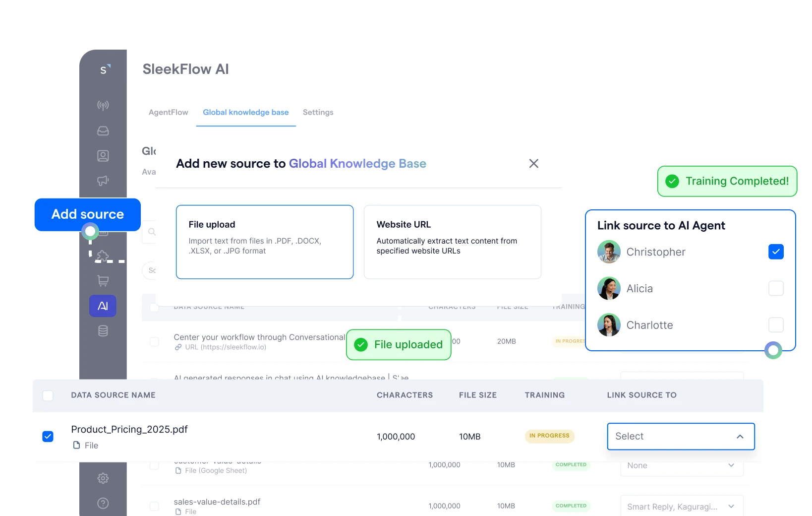Open the megaphone campaigns sidebar icon
This screenshot has width=812, height=516.
tap(103, 181)
